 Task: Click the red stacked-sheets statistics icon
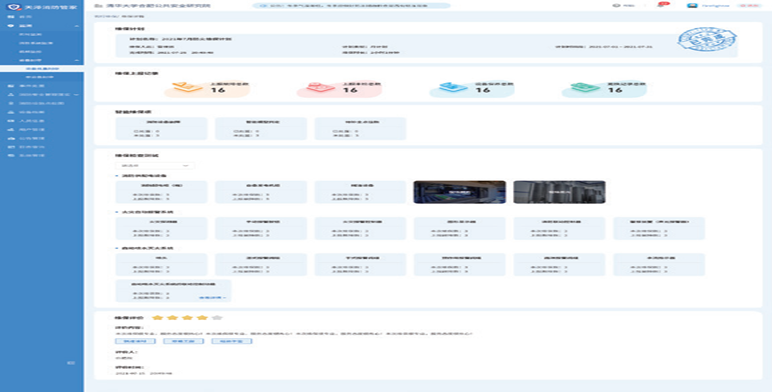click(321, 87)
